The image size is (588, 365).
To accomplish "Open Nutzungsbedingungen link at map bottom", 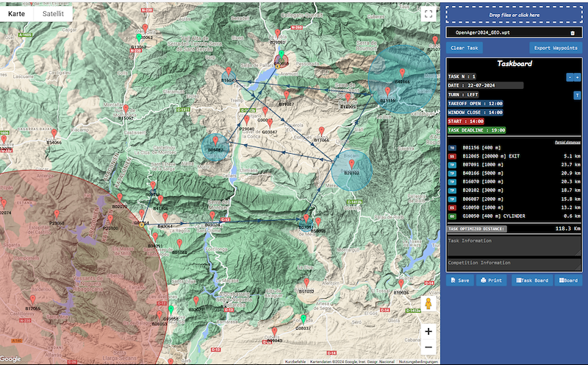I will click(x=418, y=361).
